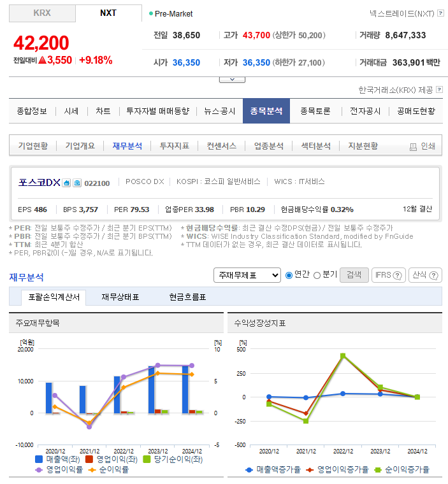Screen dimensions: 448x484
Task: Click the 검색 search button
Action: pos(354,275)
